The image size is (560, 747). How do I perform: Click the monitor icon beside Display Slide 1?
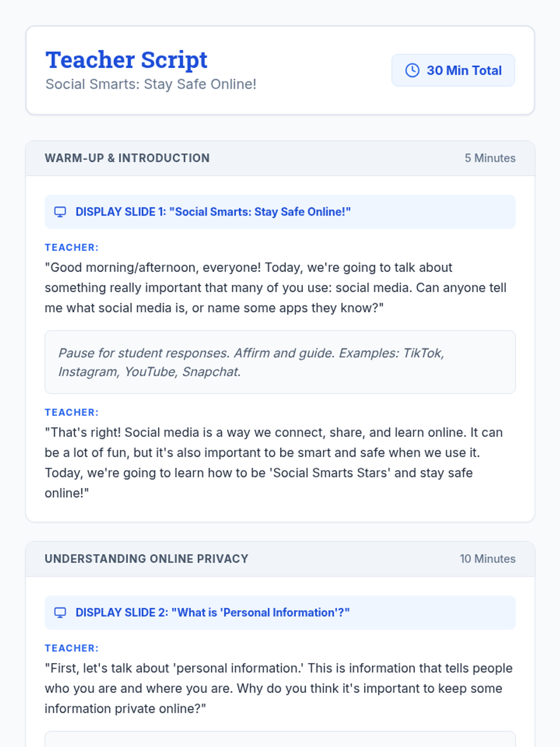click(60, 212)
